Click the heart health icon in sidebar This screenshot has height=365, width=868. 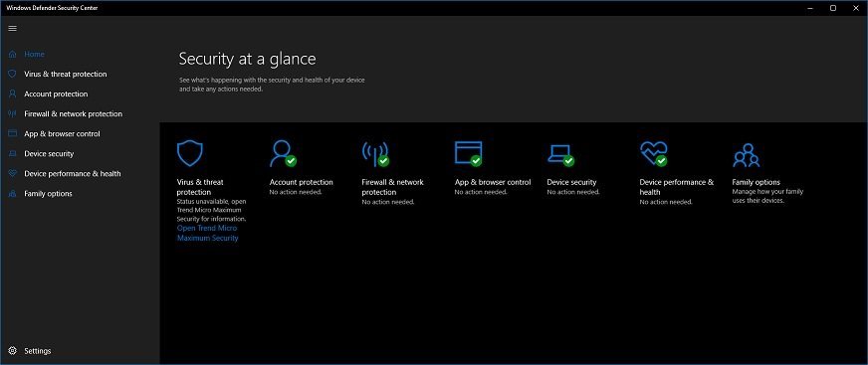13,174
